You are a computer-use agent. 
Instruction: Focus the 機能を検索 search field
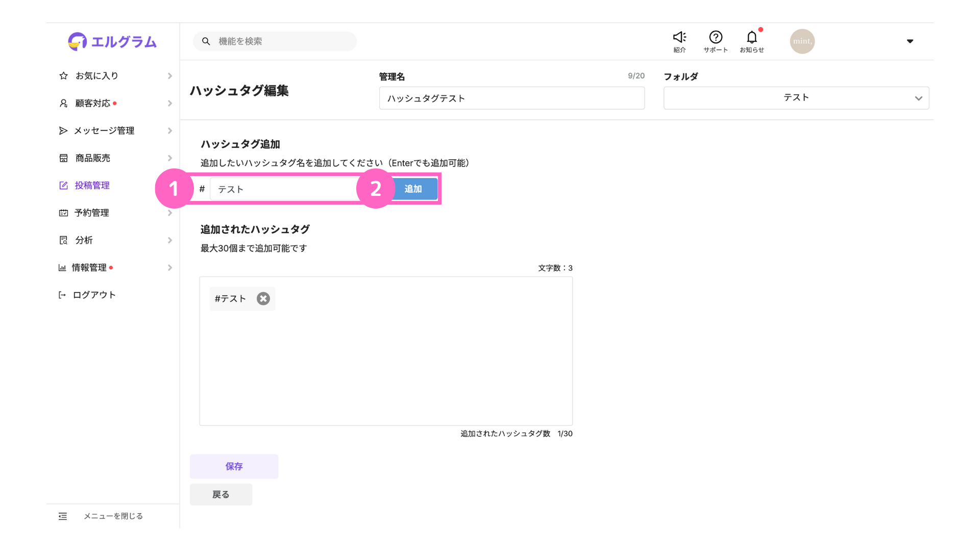click(275, 41)
